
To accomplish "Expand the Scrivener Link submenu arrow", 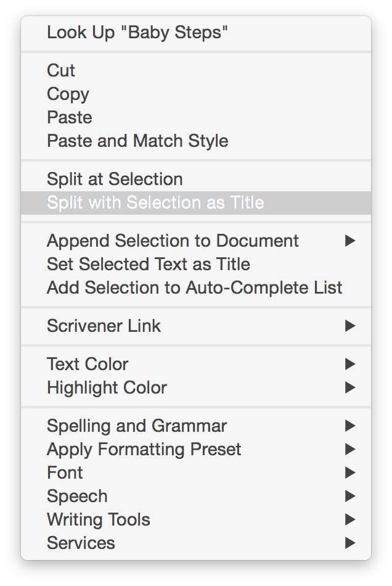I will (350, 326).
